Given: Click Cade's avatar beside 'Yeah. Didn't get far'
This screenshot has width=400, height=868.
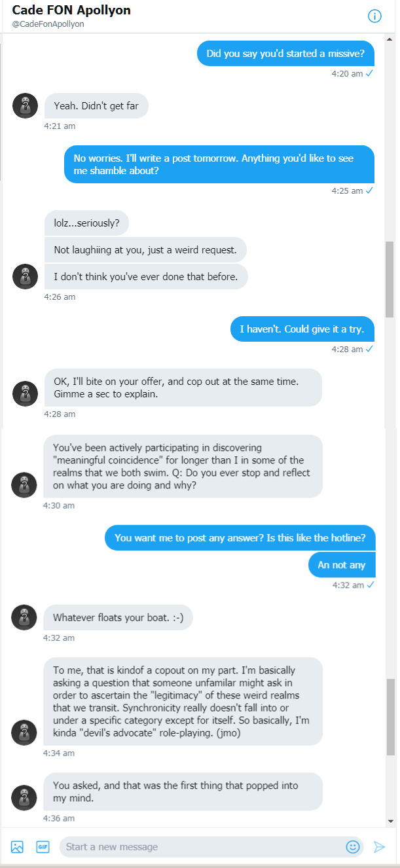Looking at the screenshot, I should tap(25, 105).
